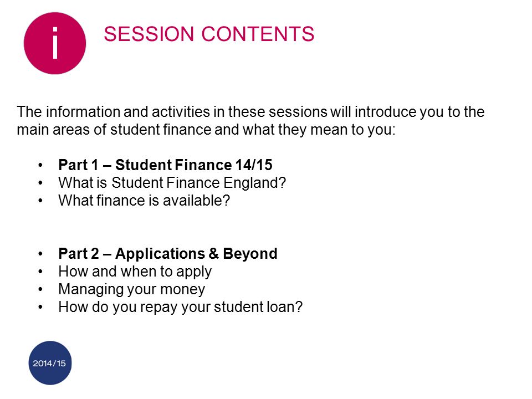Click the pink information circle icon
Viewport: 532px width, 399px height.
tap(55, 43)
